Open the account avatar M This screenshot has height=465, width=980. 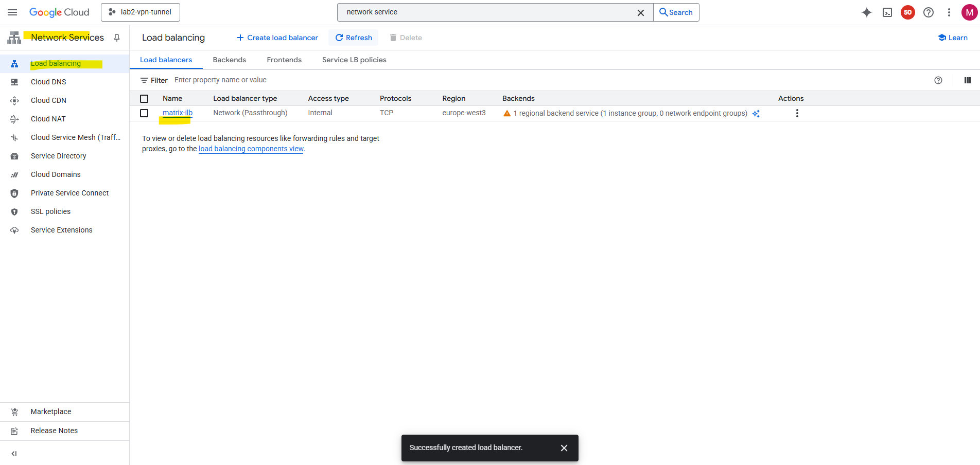coord(970,12)
